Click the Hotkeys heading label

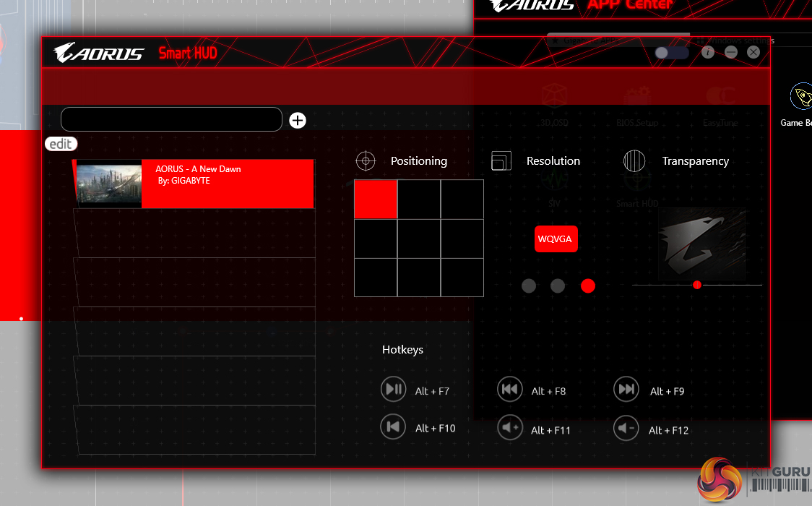pos(402,350)
